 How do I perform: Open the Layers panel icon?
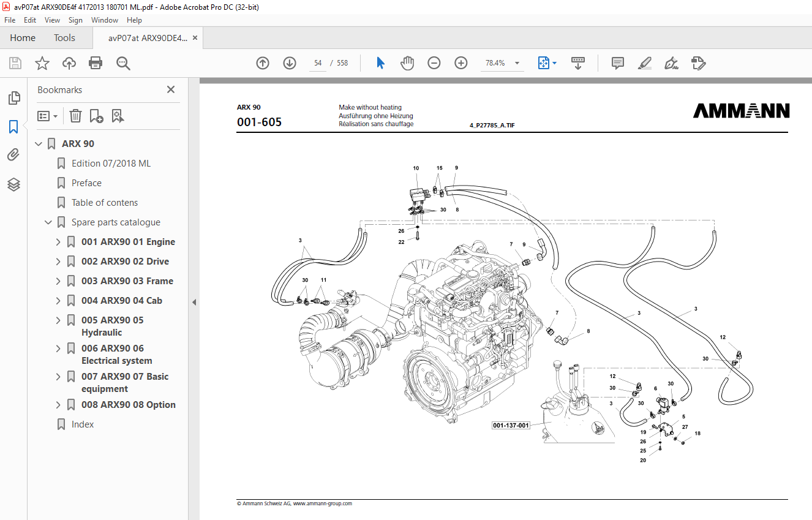tap(13, 184)
